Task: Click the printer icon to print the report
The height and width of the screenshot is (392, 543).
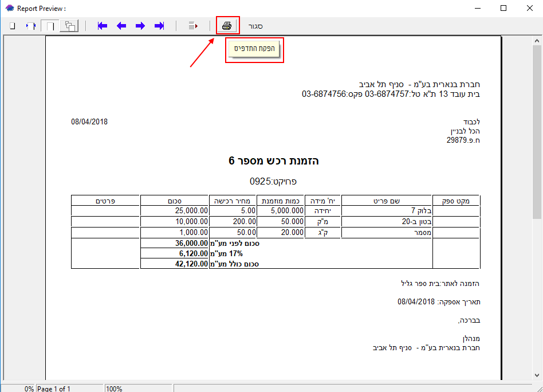Action: tap(227, 26)
